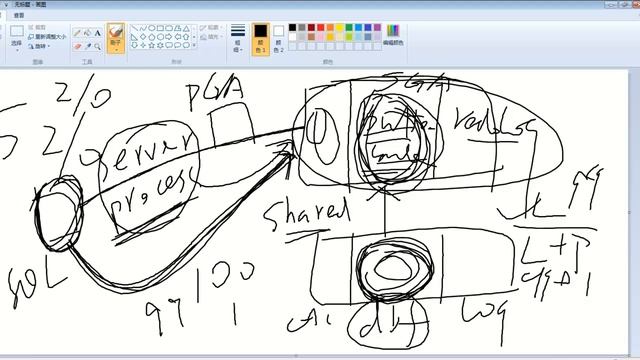The image size is (640, 360).
Task: Pick the indigo color swatch
Action: click(x=368, y=27)
